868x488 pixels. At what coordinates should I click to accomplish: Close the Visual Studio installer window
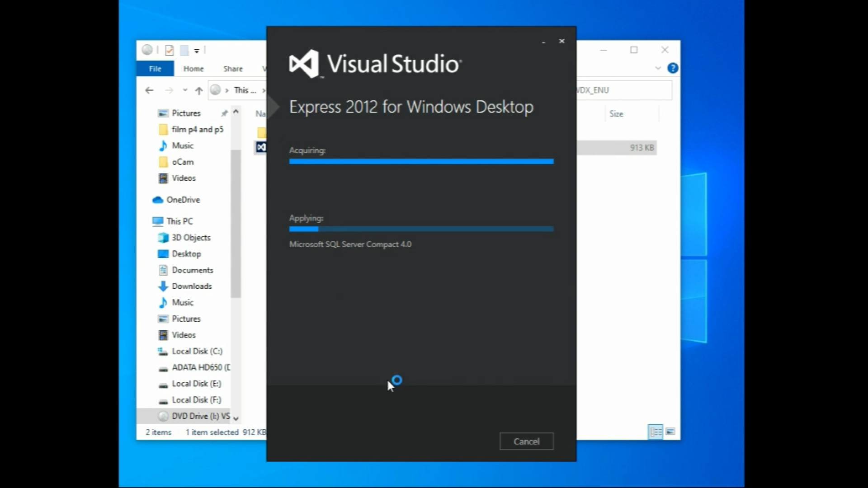point(561,41)
